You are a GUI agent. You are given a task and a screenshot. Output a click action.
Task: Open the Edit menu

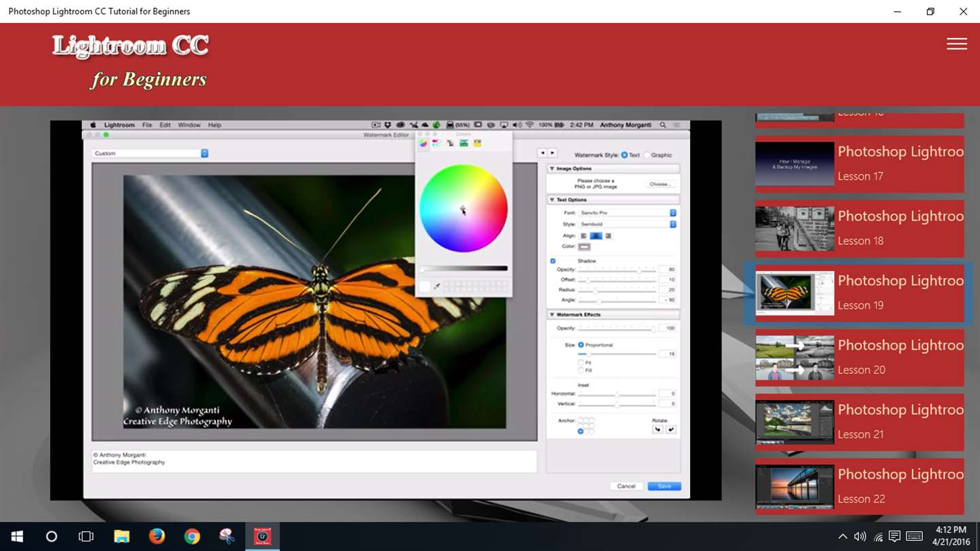[165, 125]
